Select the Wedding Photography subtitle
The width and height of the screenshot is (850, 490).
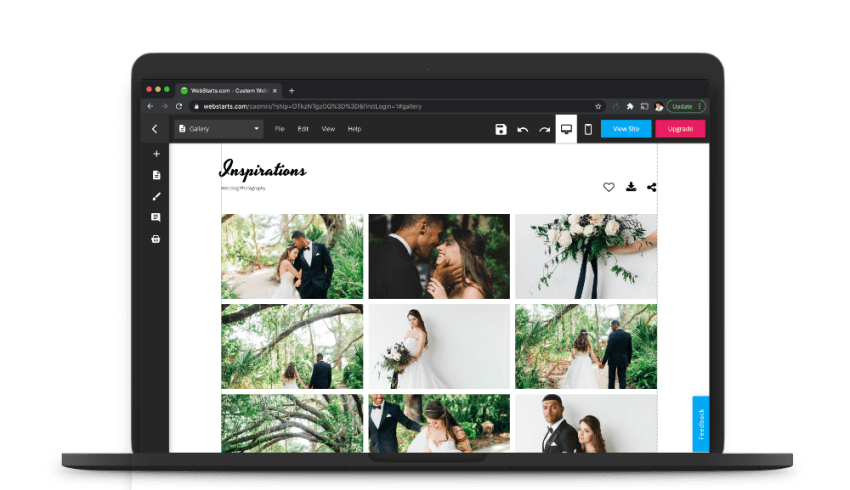(x=243, y=188)
